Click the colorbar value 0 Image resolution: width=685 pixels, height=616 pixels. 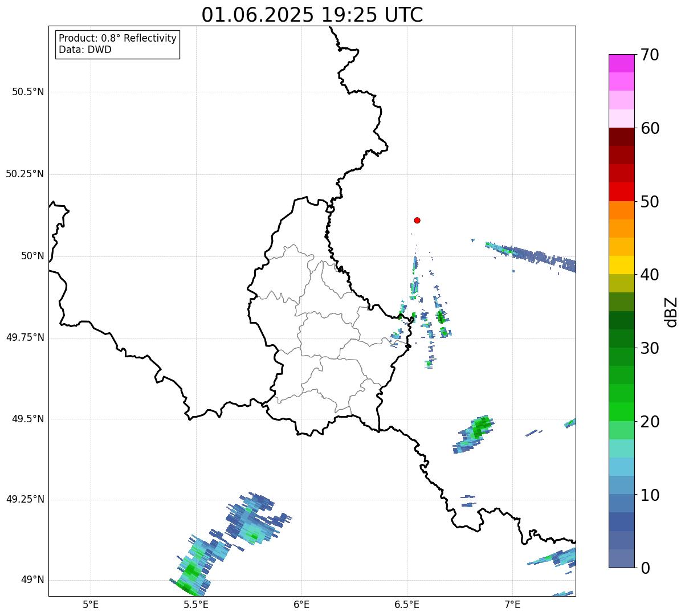point(645,568)
